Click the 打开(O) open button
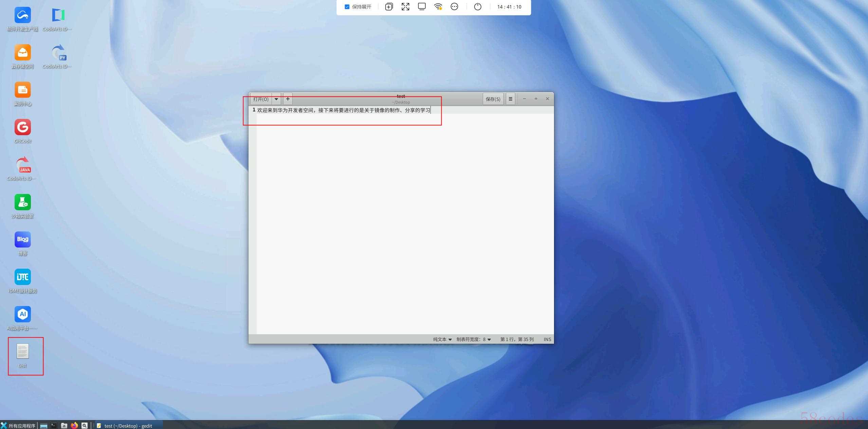The image size is (868, 429). 261,99
